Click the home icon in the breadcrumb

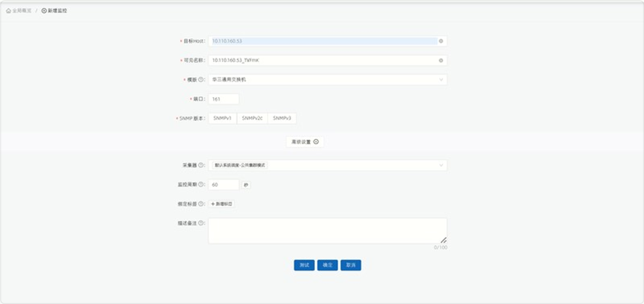click(x=8, y=11)
